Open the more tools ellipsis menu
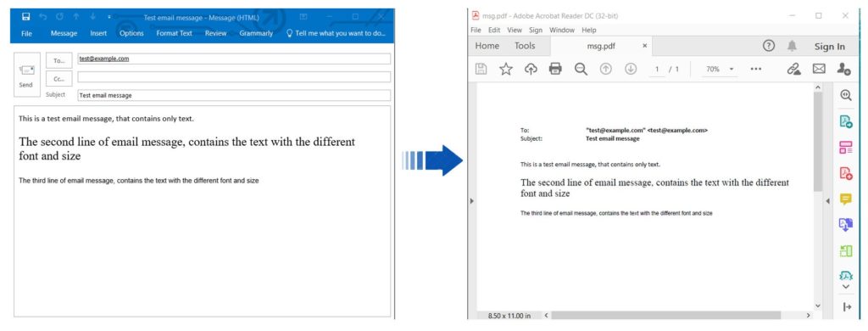The image size is (868, 331). tap(755, 69)
